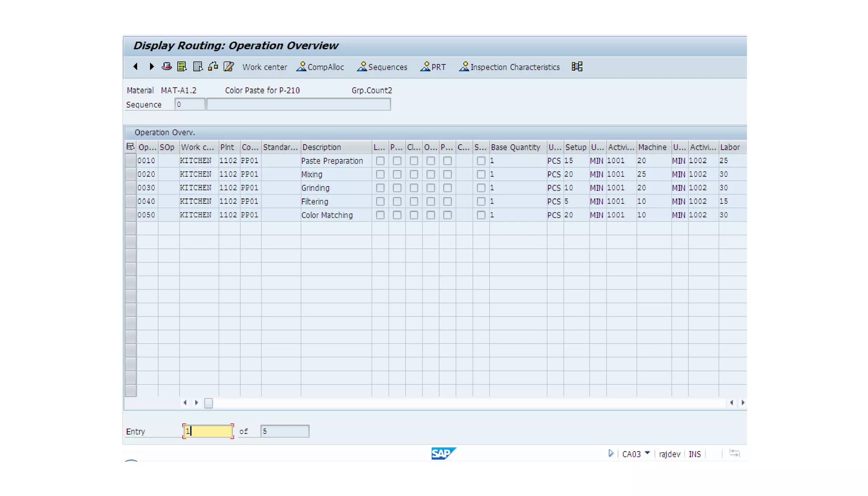Click the green select-all list icon

click(182, 67)
